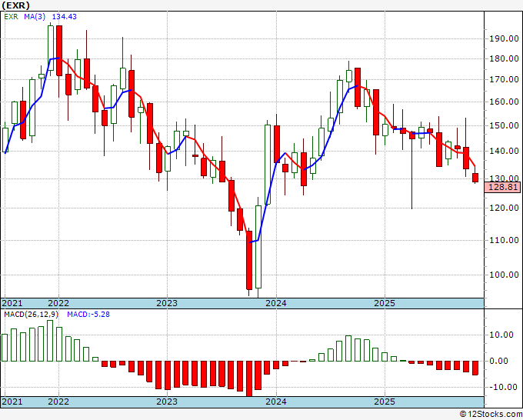523x420 pixels.
Task: Click the 2022 label on MACD timeline
Action: [x=58, y=402]
